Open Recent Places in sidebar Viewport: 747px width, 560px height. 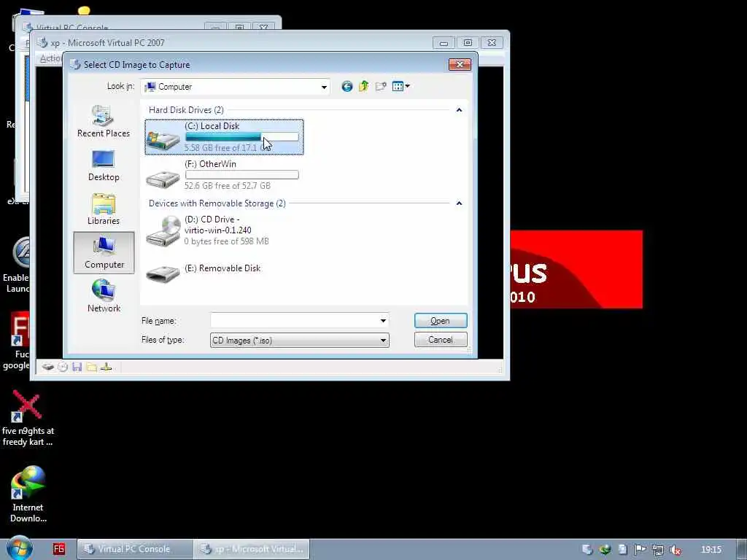coord(104,122)
